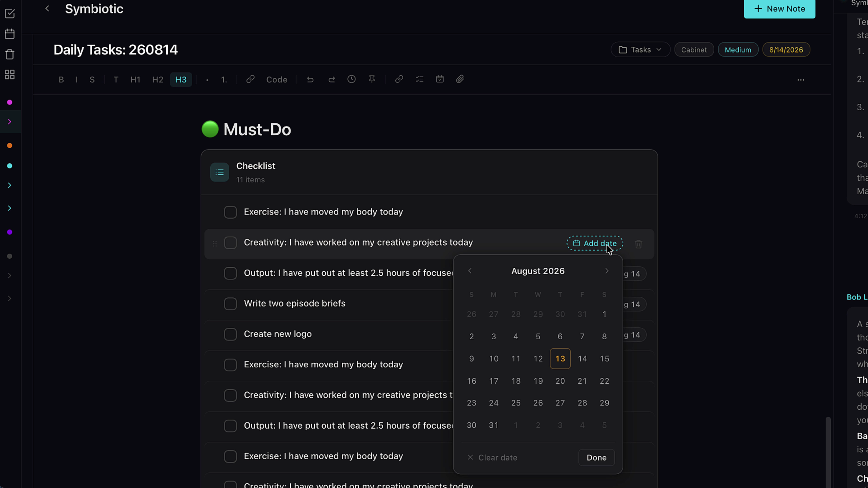This screenshot has width=868, height=488.
Task: Click Done in the date picker
Action: click(x=597, y=457)
